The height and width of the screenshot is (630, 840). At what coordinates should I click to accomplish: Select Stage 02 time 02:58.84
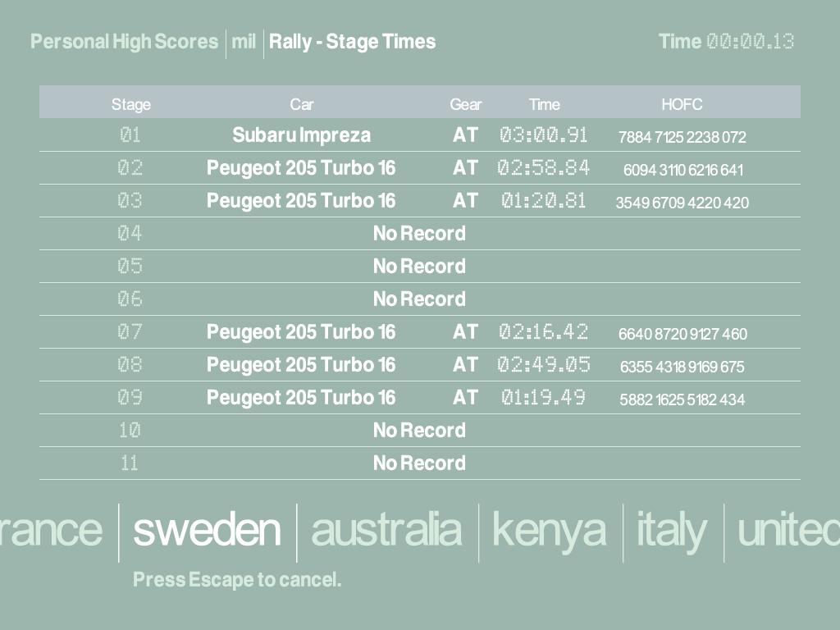[x=543, y=168]
